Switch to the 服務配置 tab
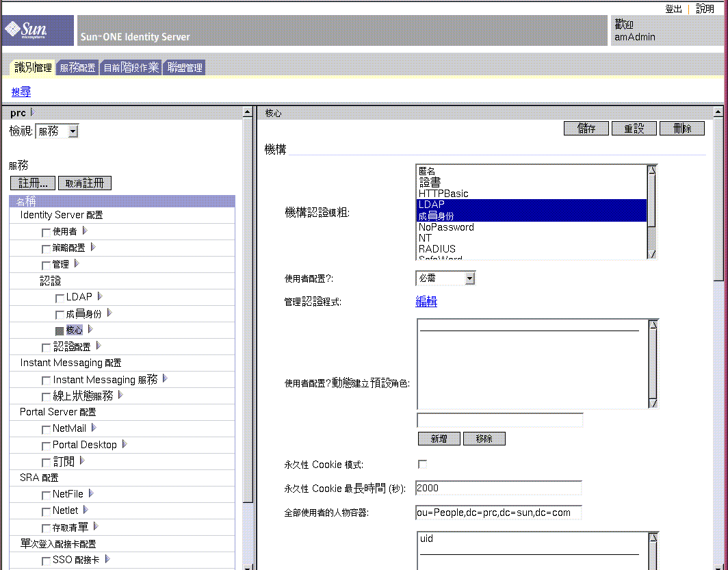The height and width of the screenshot is (570, 728). coord(77,68)
